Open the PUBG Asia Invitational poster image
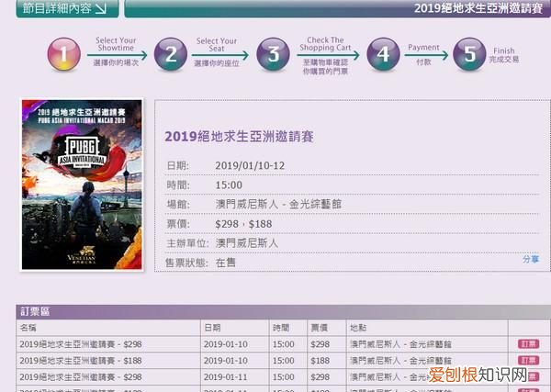 tap(82, 185)
